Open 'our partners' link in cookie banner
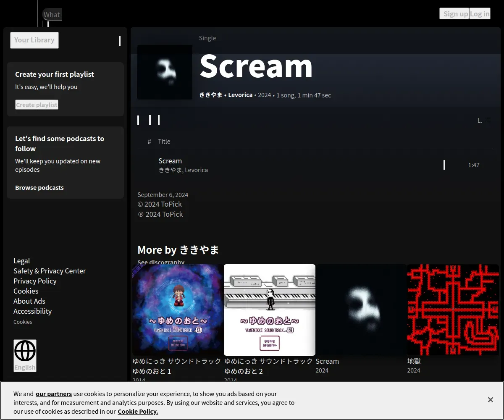This screenshot has width=504, height=420. 54,394
